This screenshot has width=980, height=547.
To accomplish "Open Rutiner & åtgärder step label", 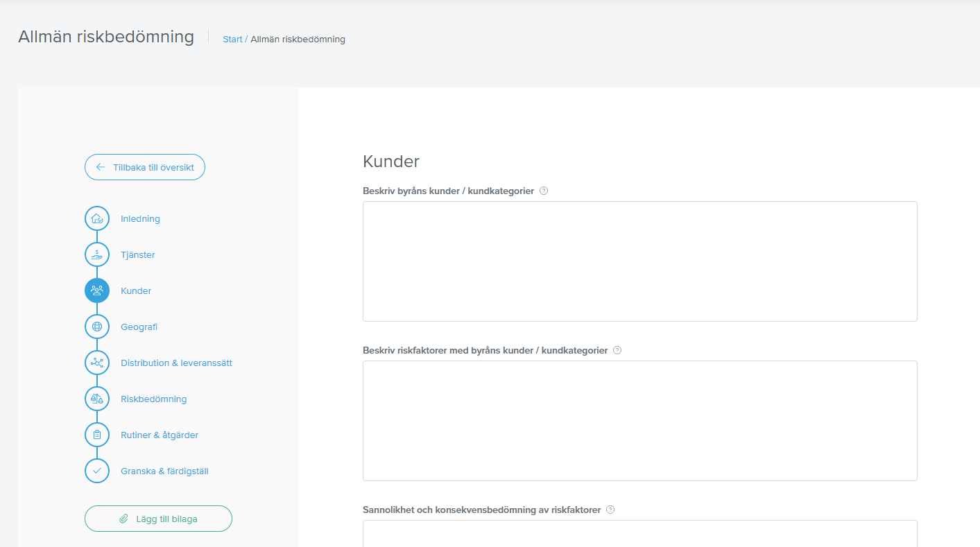I will [x=160, y=435].
